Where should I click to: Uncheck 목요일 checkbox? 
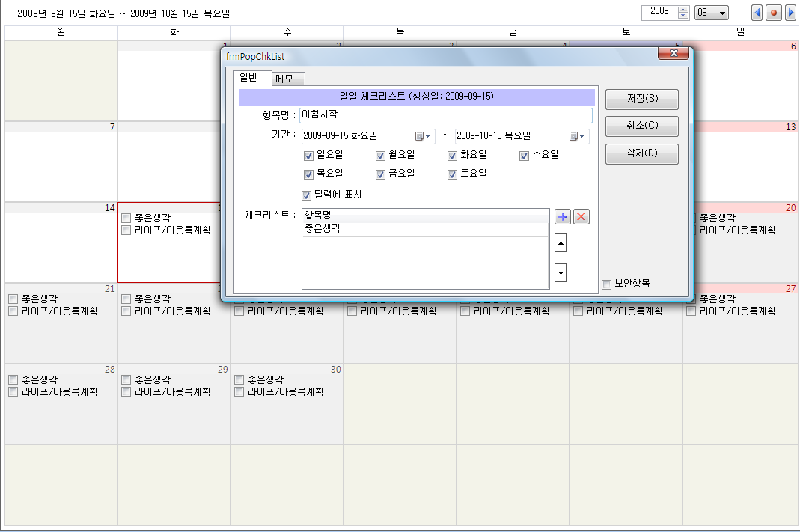click(x=308, y=174)
